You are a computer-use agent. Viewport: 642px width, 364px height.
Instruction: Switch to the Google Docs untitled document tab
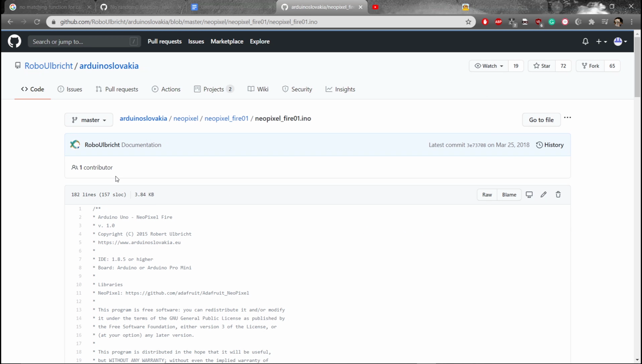[x=231, y=7]
